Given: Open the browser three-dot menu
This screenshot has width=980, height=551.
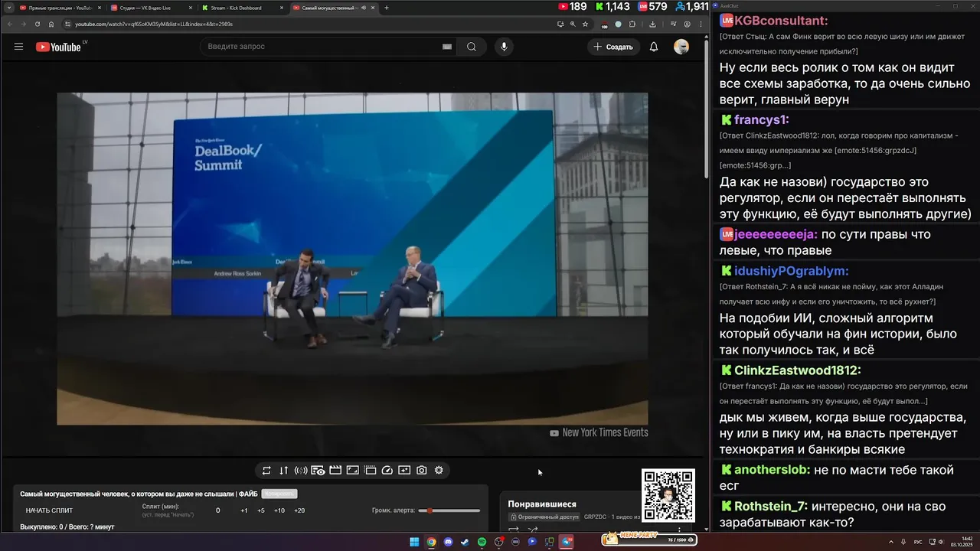Looking at the screenshot, I should coord(699,24).
